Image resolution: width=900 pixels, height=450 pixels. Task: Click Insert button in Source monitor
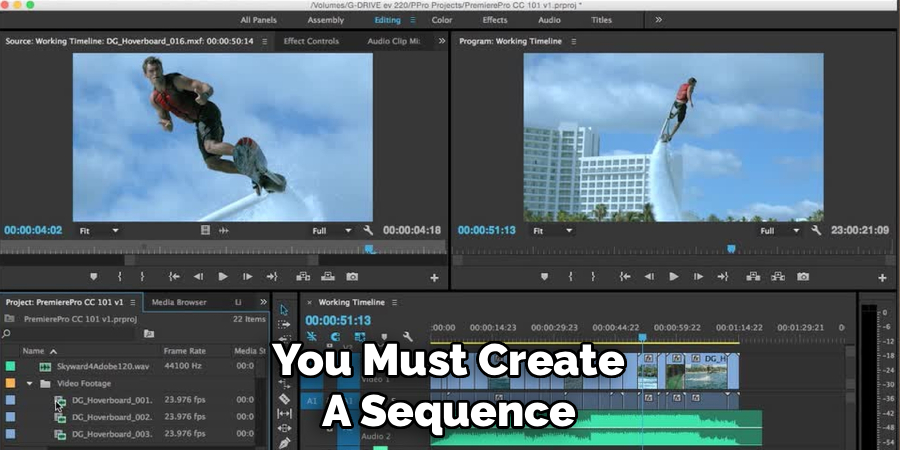pos(303,277)
